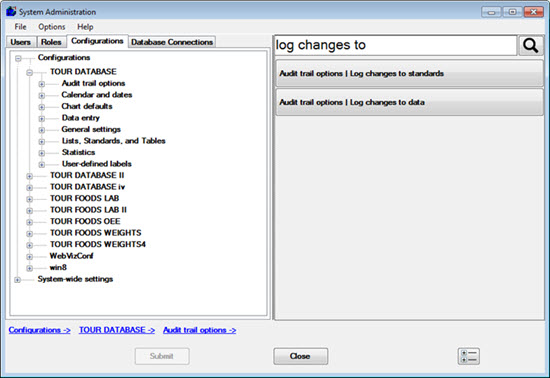Select the TOUR FOODS WEIGHTS4 tree item
Screen dimensions: 550x378
[x=98, y=244]
